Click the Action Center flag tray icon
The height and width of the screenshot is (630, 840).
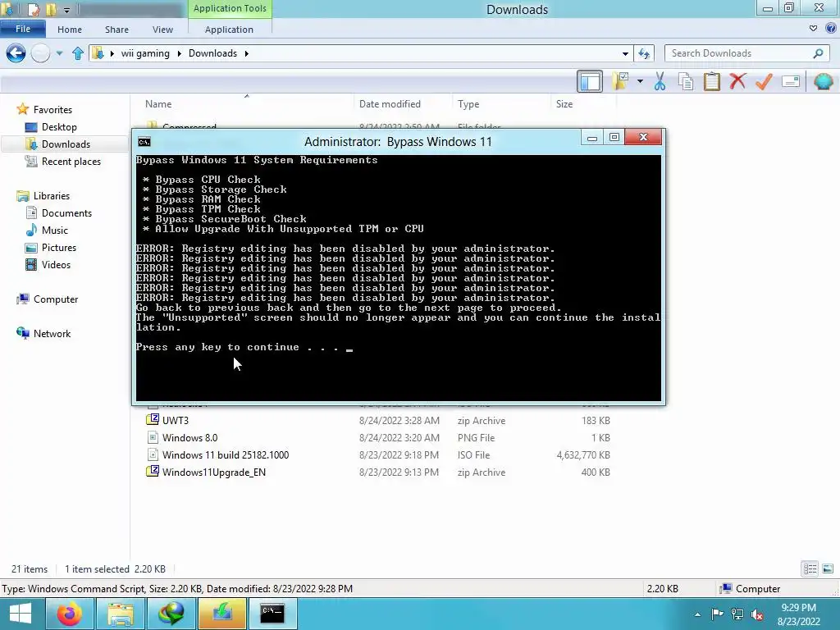point(717,614)
